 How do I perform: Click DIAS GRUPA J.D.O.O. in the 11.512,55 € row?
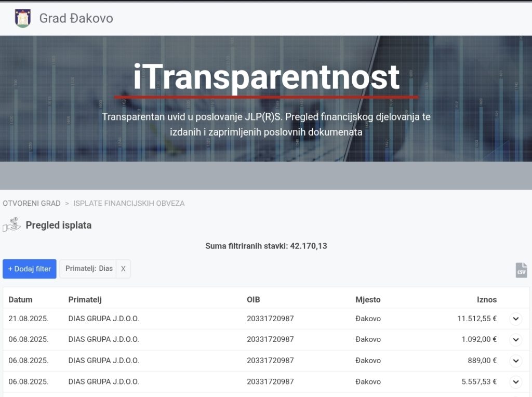coord(103,319)
